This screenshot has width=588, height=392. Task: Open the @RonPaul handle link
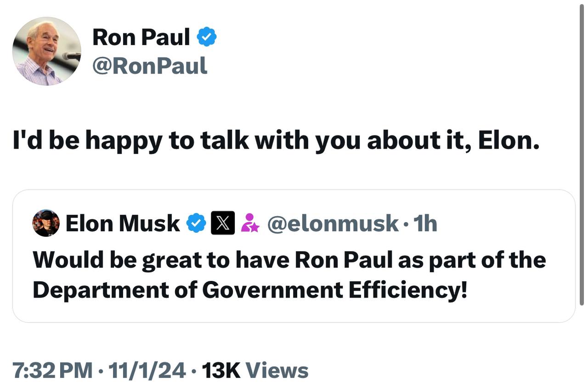(x=150, y=66)
